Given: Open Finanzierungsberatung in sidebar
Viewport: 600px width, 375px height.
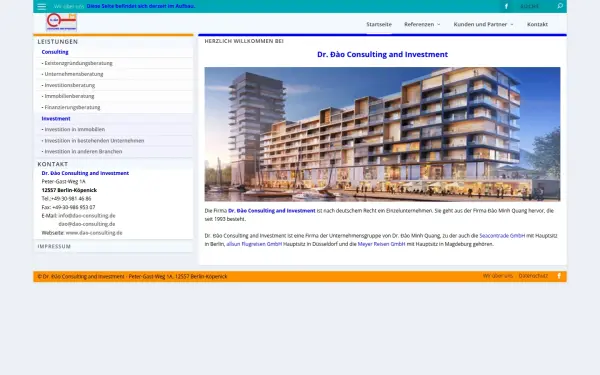Looking at the screenshot, I should [x=72, y=107].
